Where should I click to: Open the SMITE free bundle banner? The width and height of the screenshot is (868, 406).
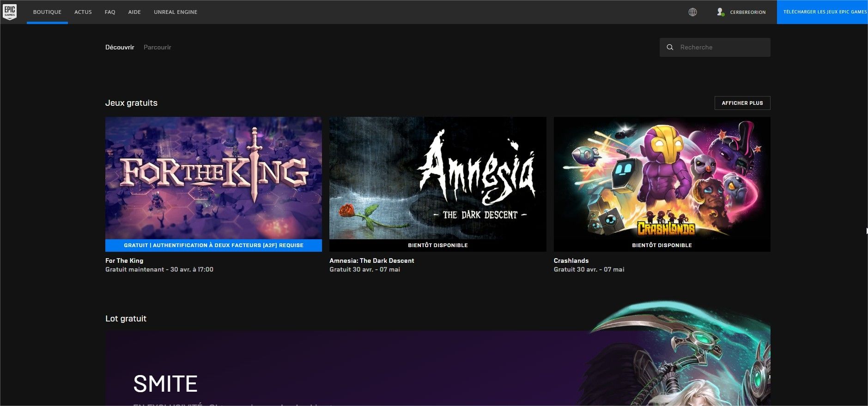point(437,368)
